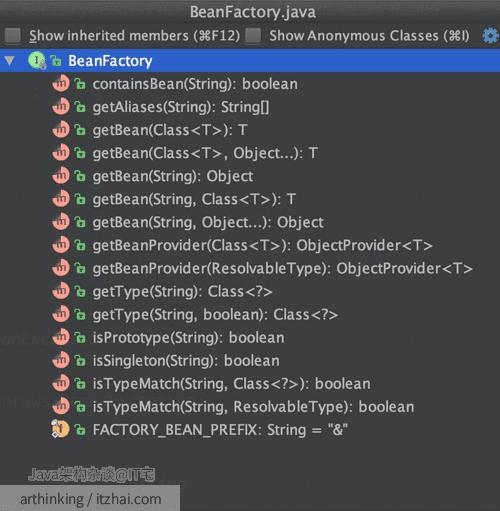Screen dimensions: 500x511
Task: Select FACTORY_BEAN_PREFIX field entry
Action: point(220,429)
